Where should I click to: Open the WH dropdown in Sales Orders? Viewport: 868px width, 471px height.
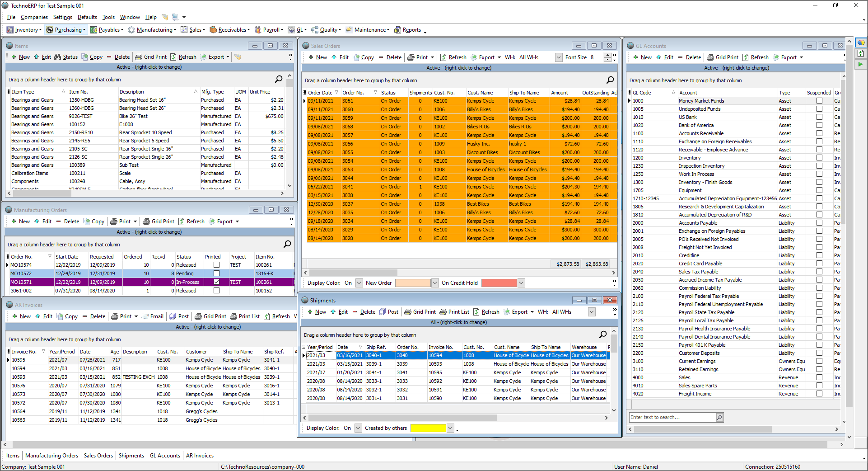click(559, 57)
